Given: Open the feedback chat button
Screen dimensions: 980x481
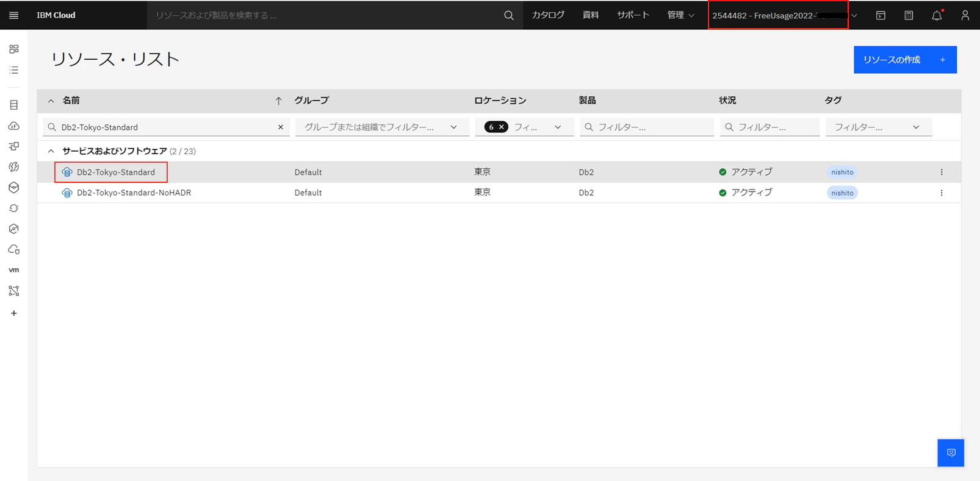Looking at the screenshot, I should 951,453.
